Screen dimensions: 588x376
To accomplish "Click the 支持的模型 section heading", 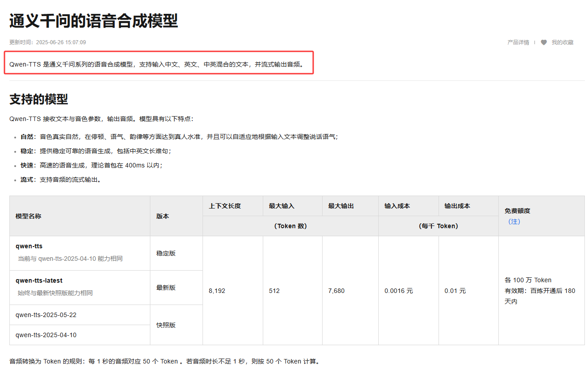I will 39,99.
